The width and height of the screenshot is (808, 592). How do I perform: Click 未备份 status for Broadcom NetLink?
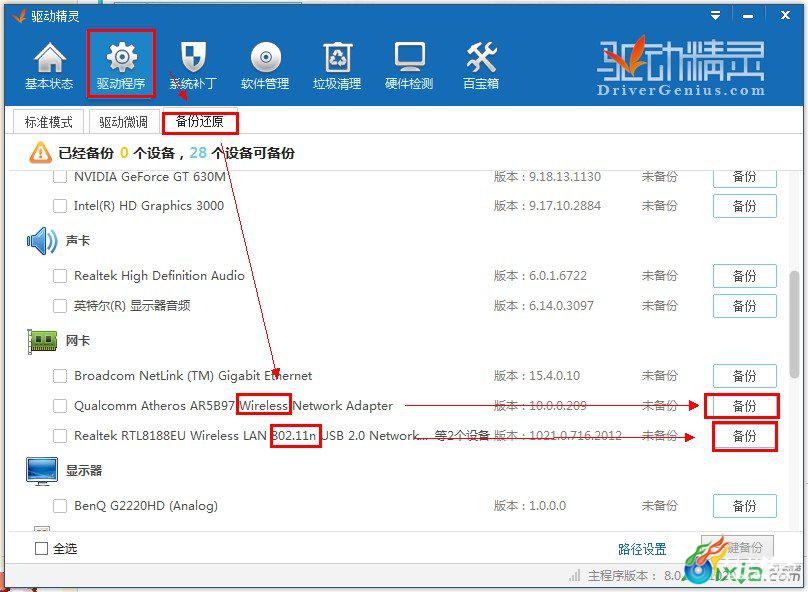pos(660,376)
